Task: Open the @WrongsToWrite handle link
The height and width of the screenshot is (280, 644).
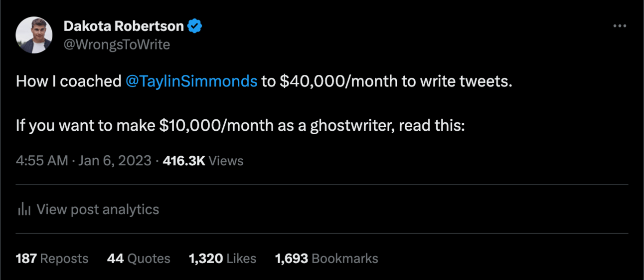Action: pos(117,44)
